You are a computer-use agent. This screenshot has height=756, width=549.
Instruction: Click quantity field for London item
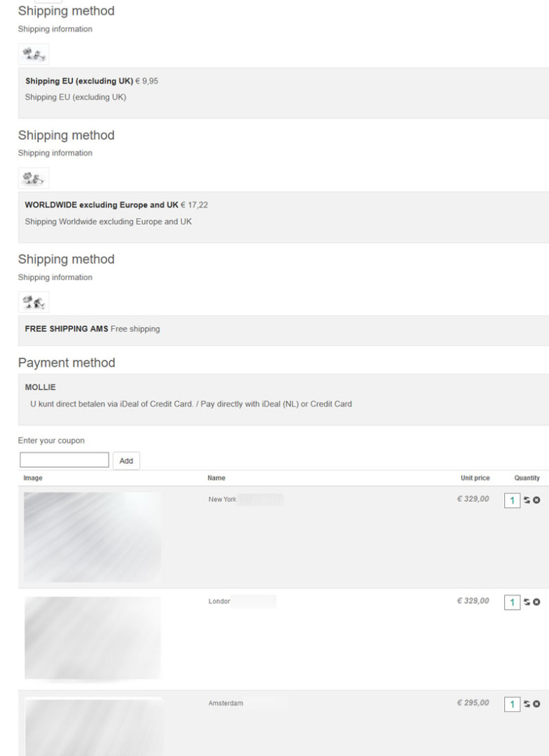513,602
